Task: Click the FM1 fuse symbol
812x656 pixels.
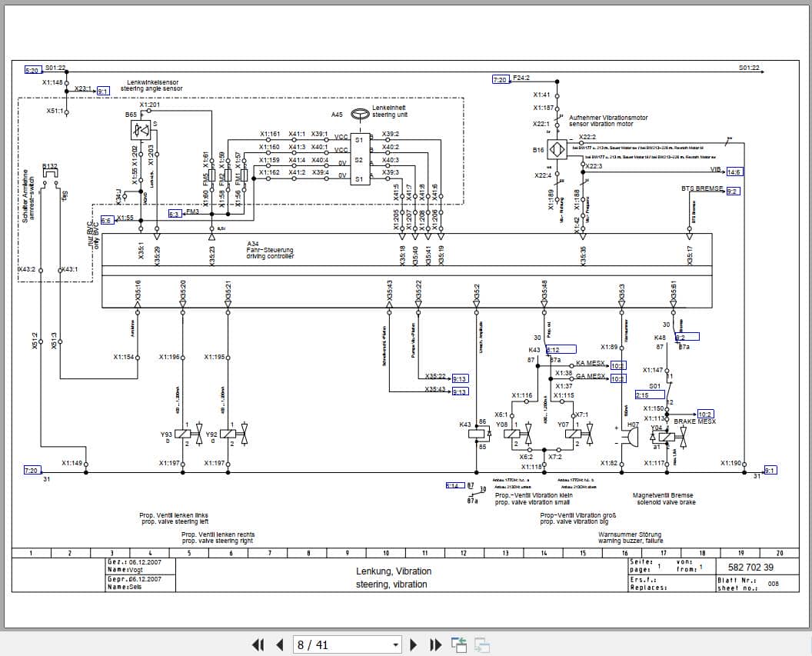Action: 244,175
